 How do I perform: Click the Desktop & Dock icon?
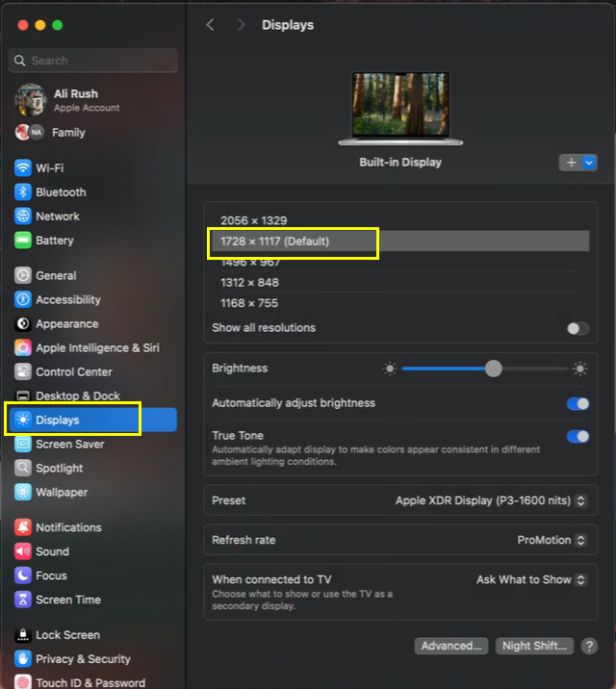click(23, 396)
